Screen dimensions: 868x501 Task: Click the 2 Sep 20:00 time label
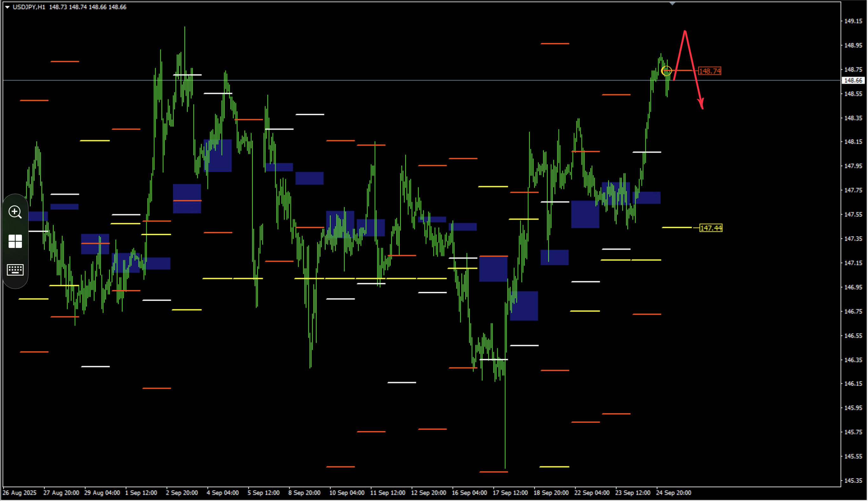coord(182,493)
